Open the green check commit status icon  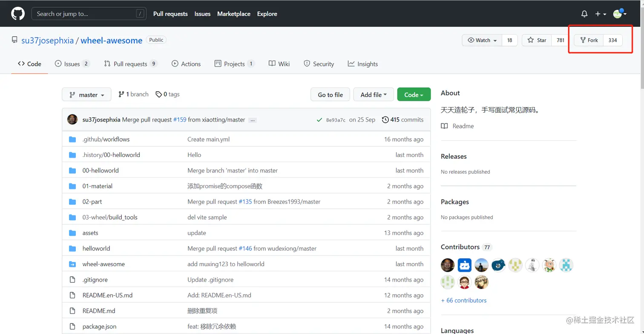point(319,120)
